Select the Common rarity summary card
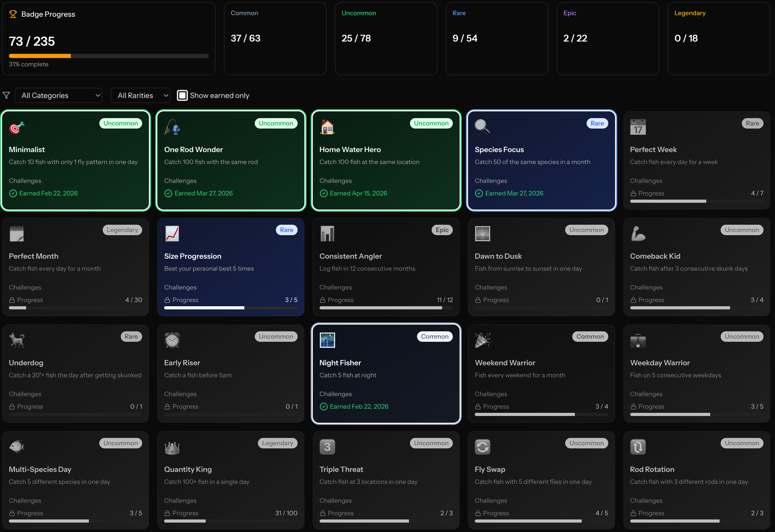The width and height of the screenshot is (775, 532). pos(275,38)
